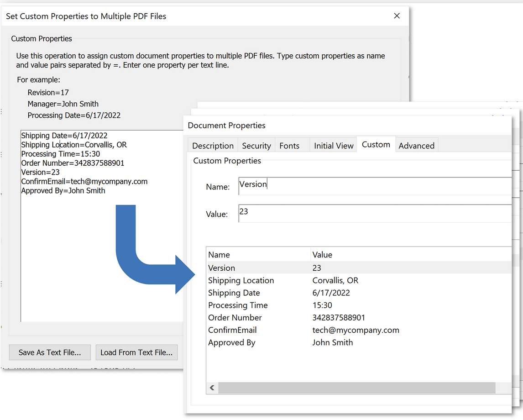Click the tech@mycompany.com value cell
This screenshot has height=420, width=523.
tap(356, 330)
